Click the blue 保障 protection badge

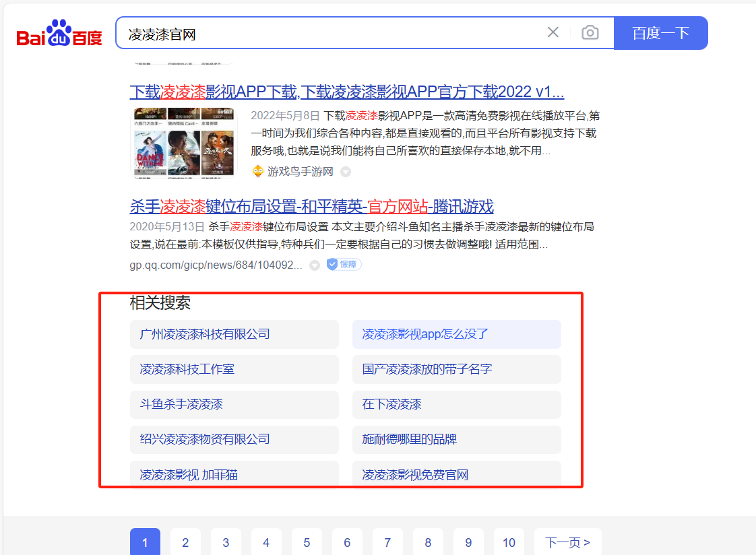click(343, 264)
